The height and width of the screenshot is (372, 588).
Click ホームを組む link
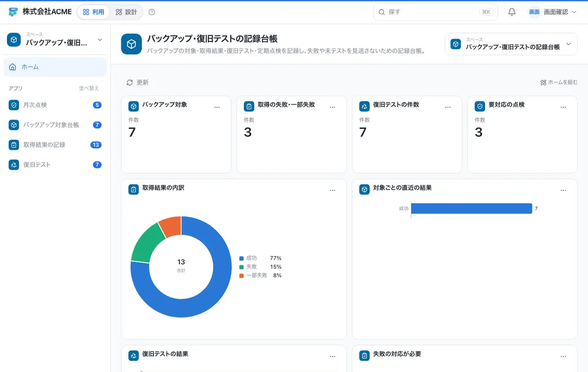tap(559, 82)
